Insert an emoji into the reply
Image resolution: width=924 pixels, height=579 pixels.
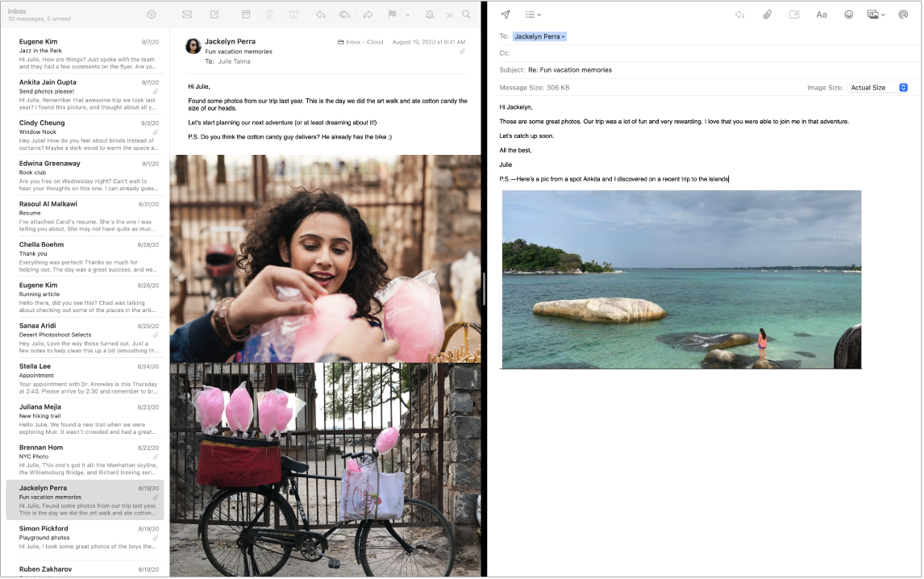point(848,15)
